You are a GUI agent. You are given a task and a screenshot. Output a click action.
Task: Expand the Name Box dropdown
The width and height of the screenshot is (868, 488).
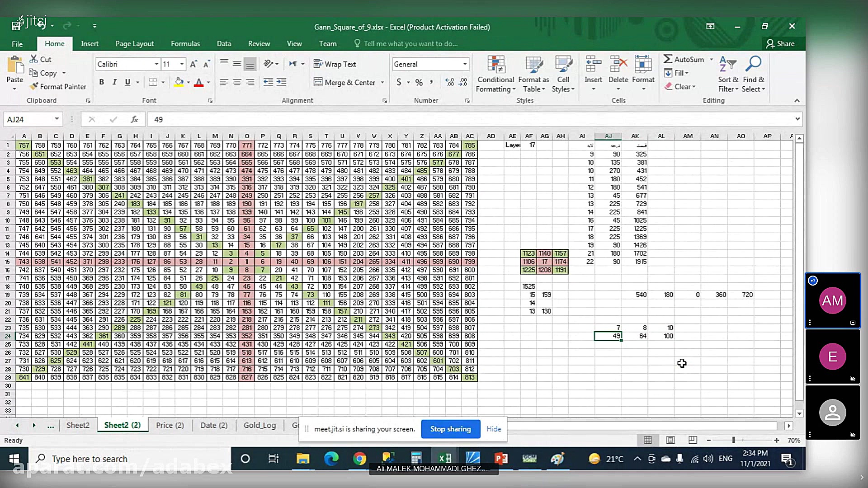pos(57,119)
